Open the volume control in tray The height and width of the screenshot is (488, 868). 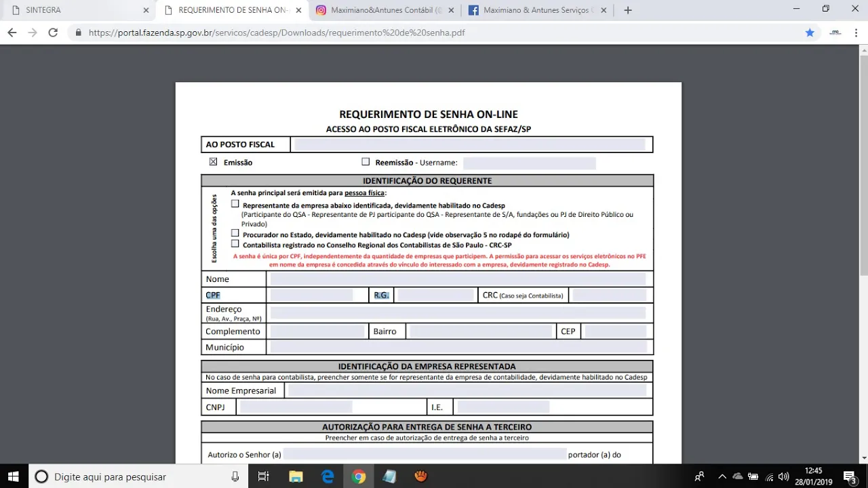coord(784,476)
